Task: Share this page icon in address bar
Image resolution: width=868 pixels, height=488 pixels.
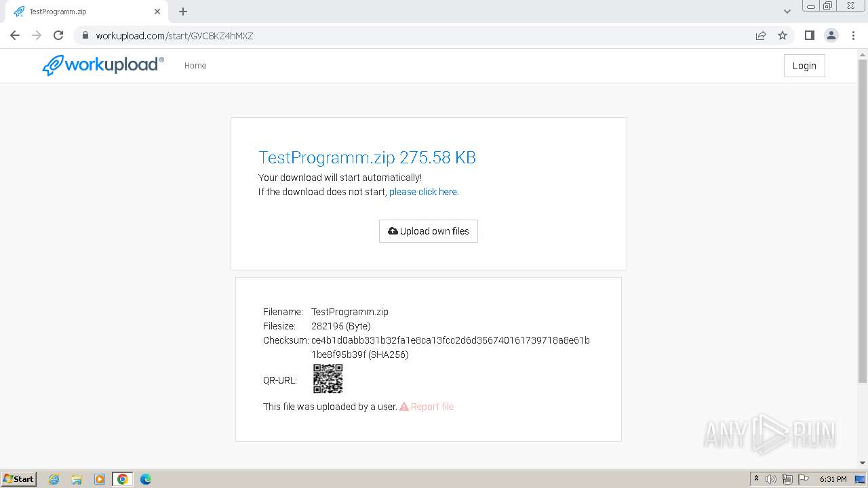Action: coord(761,35)
